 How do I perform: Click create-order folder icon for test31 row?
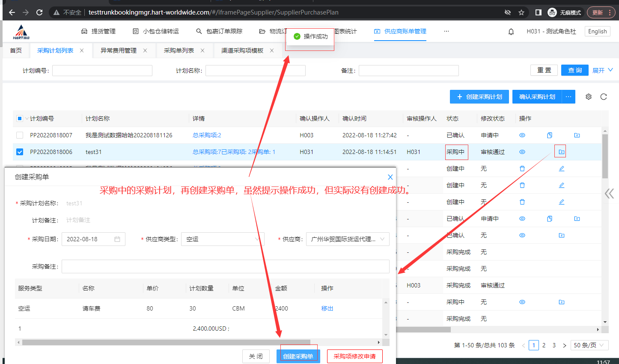[x=561, y=152]
